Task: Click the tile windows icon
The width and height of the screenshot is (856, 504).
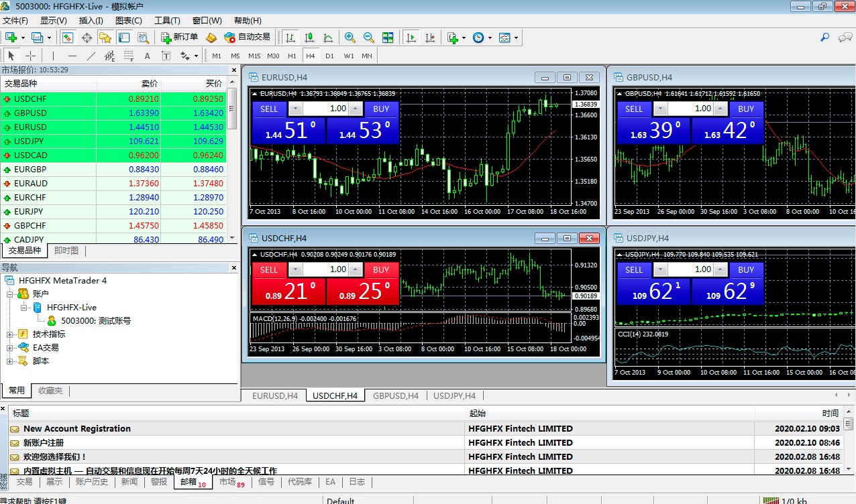Action: coord(388,38)
